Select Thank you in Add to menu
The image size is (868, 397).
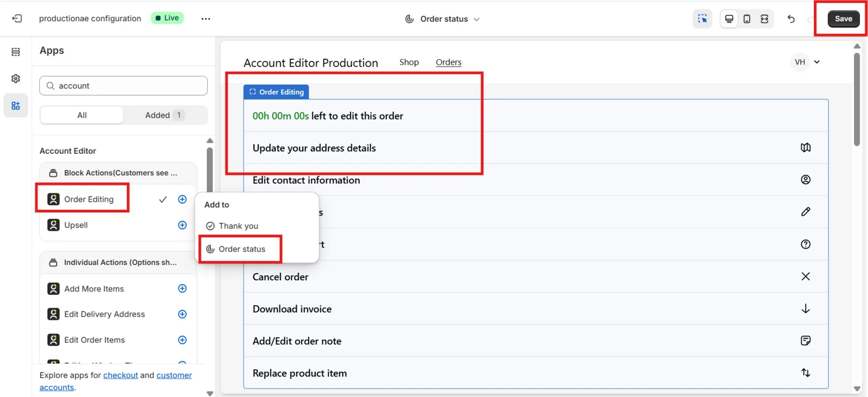[x=232, y=226]
